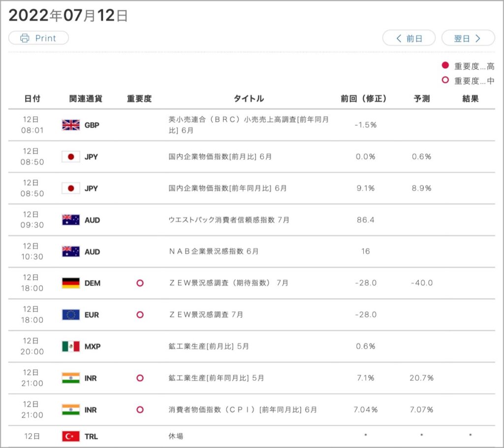Click the Japan flag in 前年同月比 row
Viewport: 504px width, 448px height.
71,188
